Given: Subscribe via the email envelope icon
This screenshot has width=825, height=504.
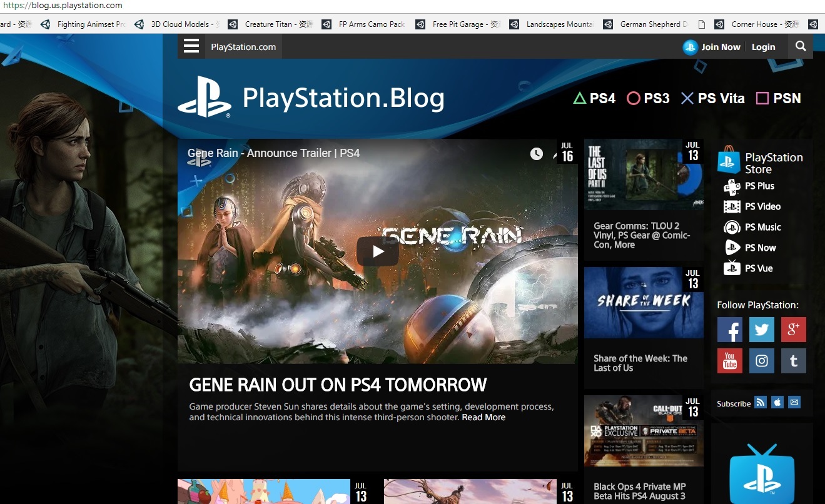Looking at the screenshot, I should point(794,403).
